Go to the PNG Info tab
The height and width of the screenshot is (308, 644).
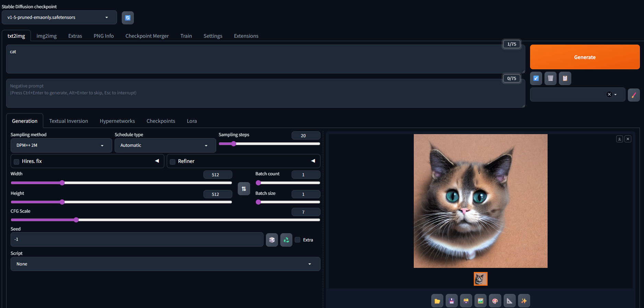104,36
